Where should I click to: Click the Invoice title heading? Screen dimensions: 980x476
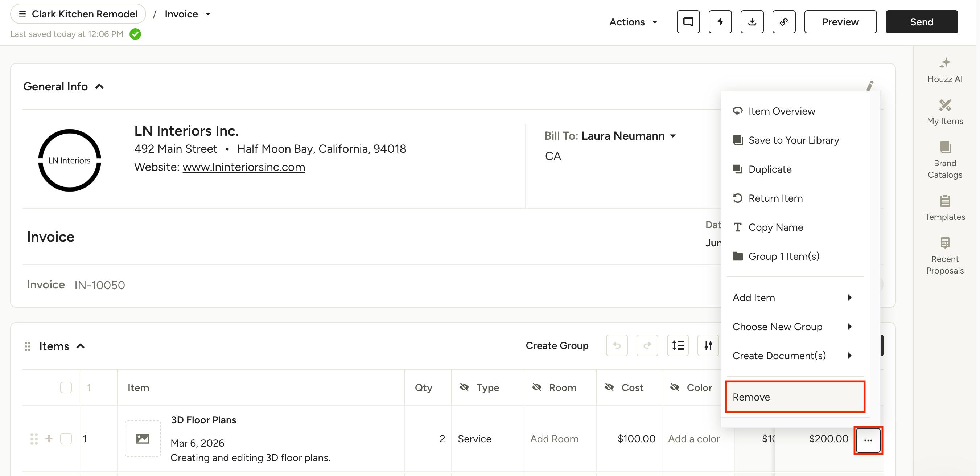click(x=51, y=237)
